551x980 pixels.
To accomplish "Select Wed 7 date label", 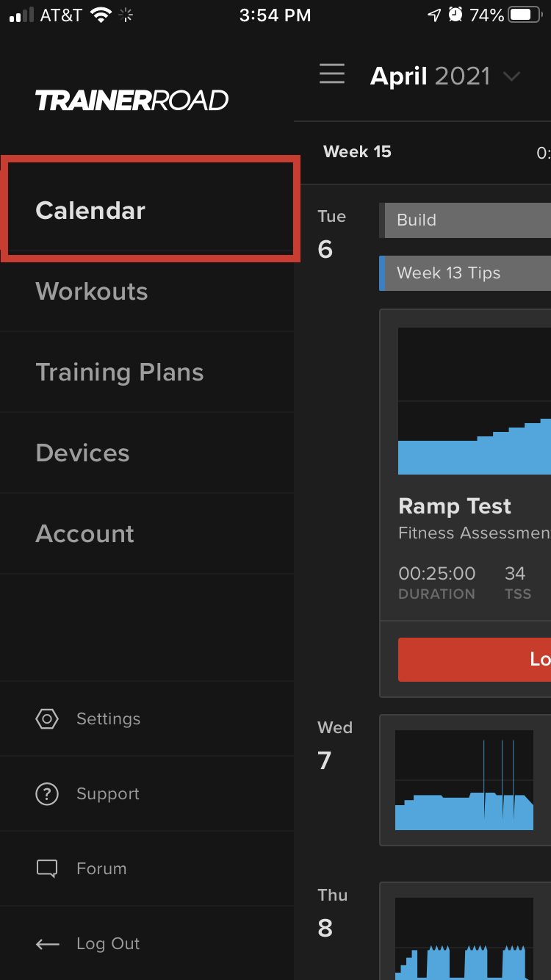I will tap(334, 746).
